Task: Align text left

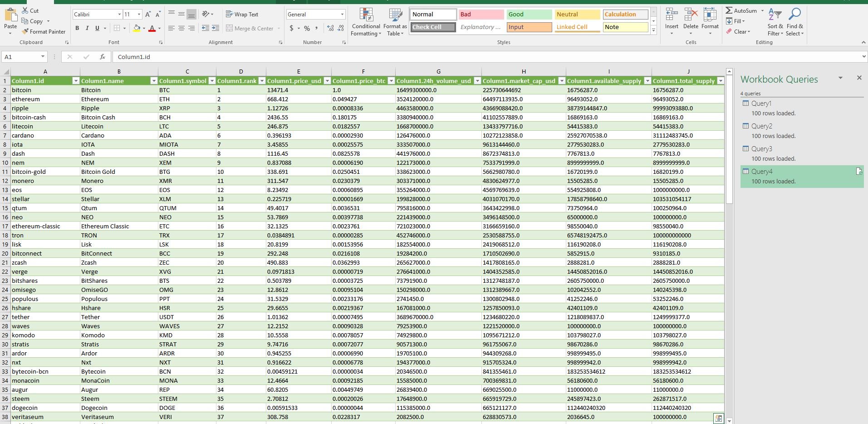Action: 172,28
